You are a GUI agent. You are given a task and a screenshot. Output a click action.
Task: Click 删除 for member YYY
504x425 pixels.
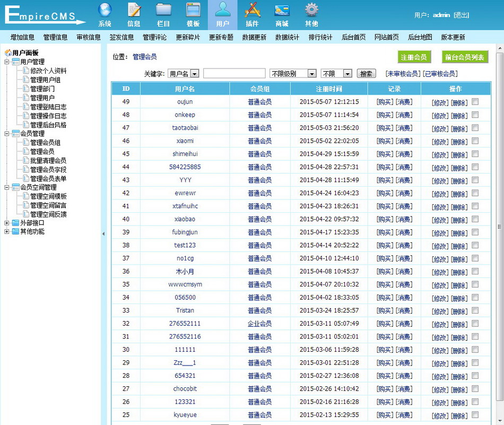[459, 181]
